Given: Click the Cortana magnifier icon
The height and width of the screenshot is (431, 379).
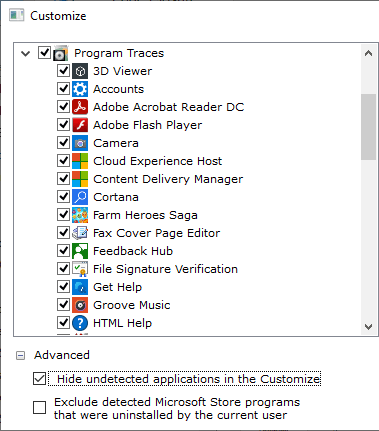Looking at the screenshot, I should (80, 197).
